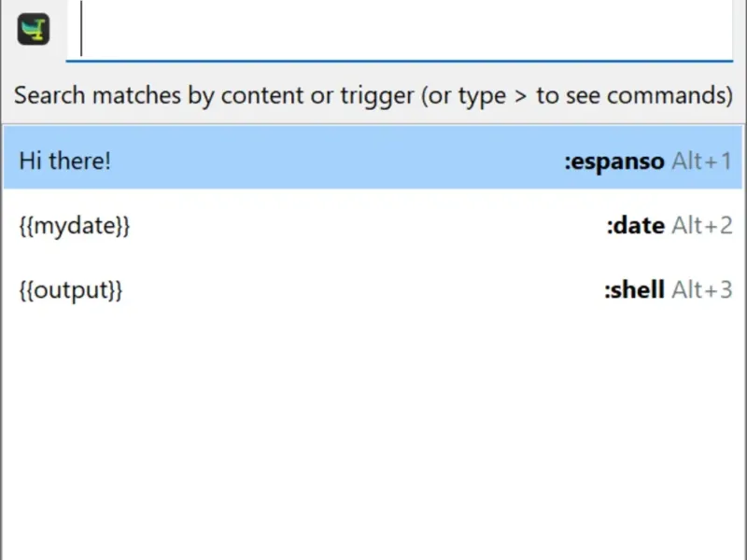Click the Alt+1 shortcut hint
Screen dimensions: 747x560
point(702,161)
